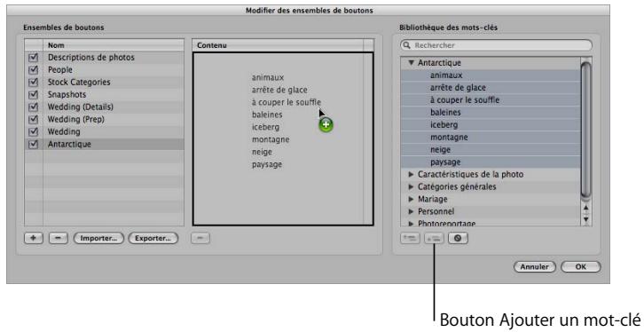Click the keyword library scrollbar thumb
The height and width of the screenshot is (332, 644).
pyautogui.click(x=586, y=130)
